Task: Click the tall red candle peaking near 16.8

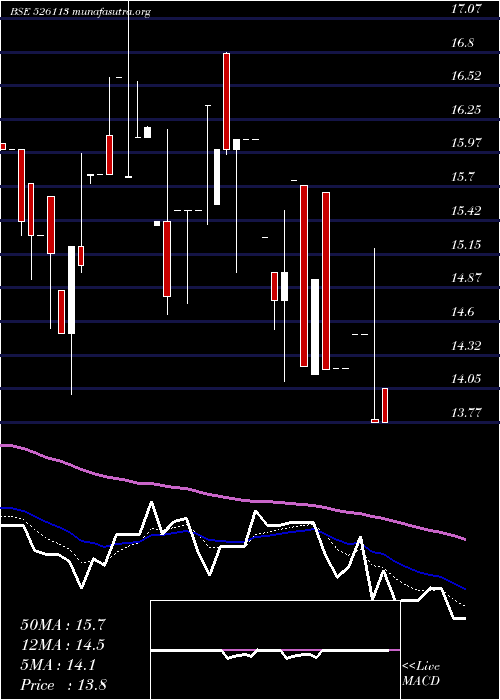Action: (227, 101)
